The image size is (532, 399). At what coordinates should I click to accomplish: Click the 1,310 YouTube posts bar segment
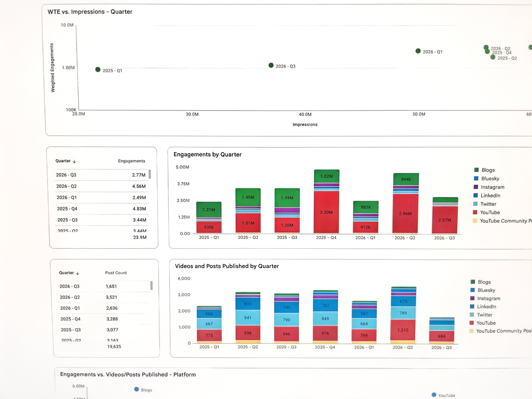[403, 330]
